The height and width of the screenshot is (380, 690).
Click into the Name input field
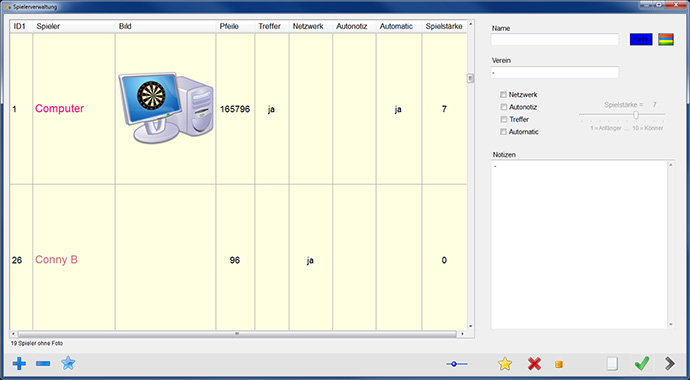point(555,40)
